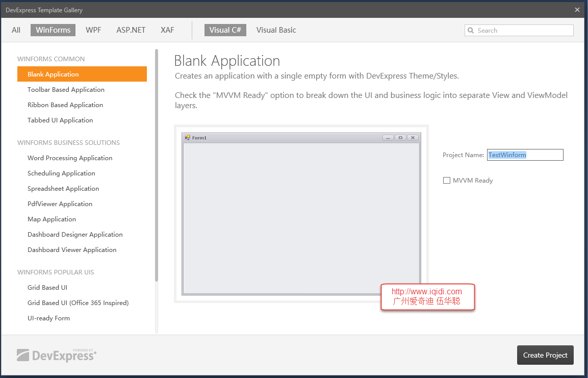Click the Blank Application preview thumbnail
Viewport: 588px width, 378px height.
click(301, 214)
